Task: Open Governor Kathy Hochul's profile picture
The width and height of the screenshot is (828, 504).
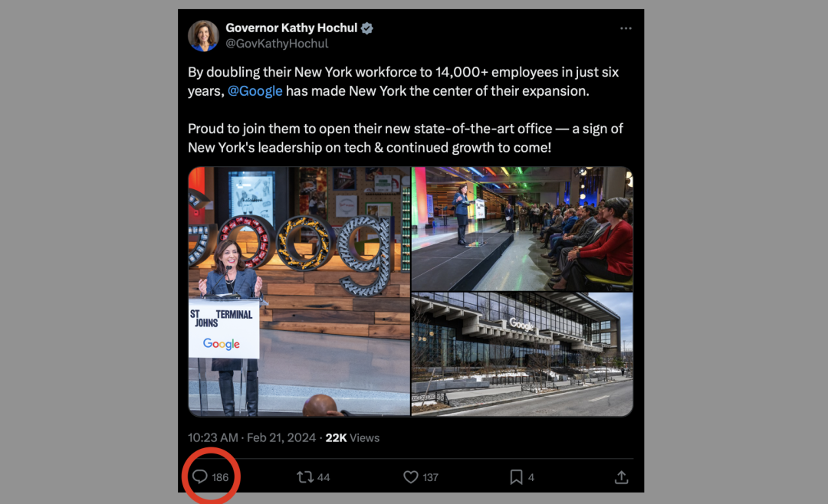Action: (203, 36)
